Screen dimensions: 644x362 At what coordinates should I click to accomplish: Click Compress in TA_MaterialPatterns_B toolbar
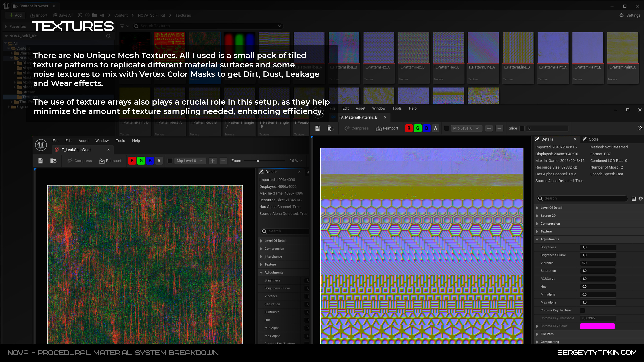click(x=357, y=128)
